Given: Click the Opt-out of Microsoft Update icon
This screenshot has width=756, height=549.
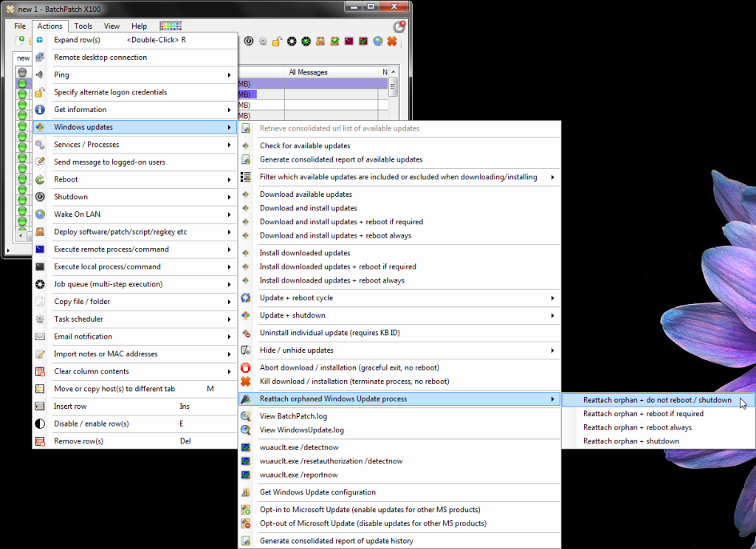Looking at the screenshot, I should click(246, 523).
